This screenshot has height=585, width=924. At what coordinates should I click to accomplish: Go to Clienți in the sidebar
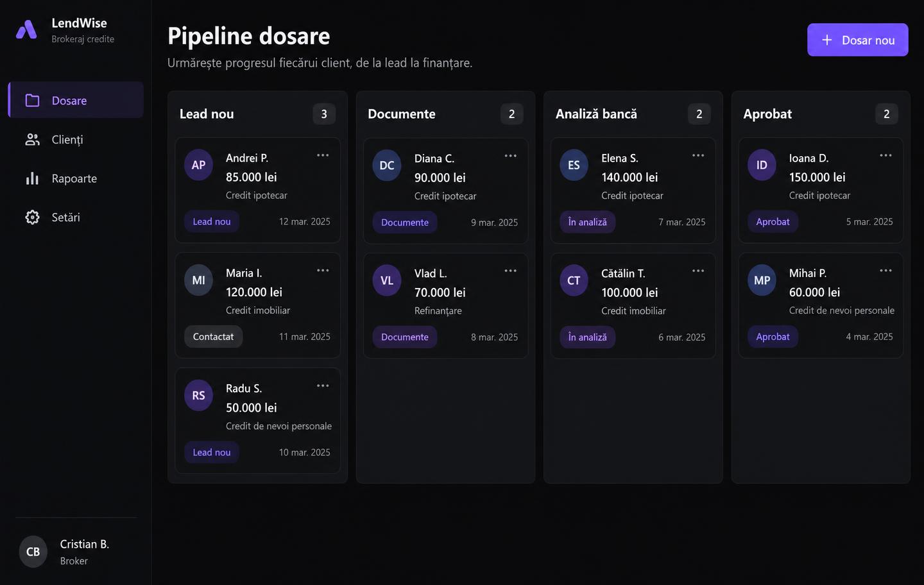tap(76, 139)
